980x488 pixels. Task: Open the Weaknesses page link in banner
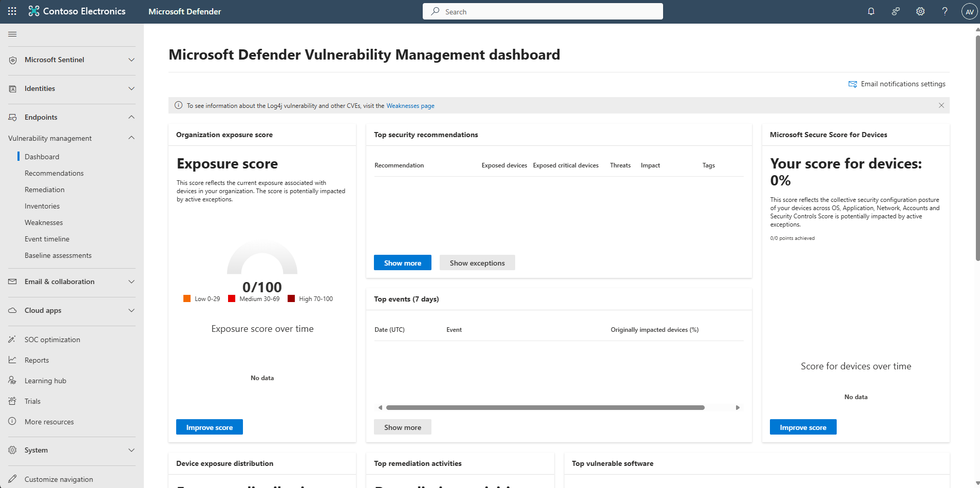click(x=410, y=106)
